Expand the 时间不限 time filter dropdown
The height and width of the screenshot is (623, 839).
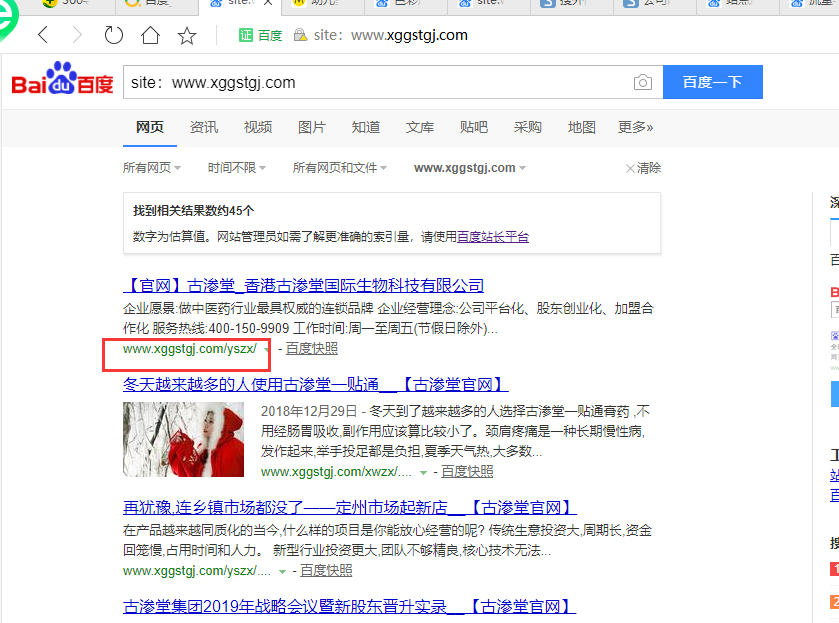(x=237, y=168)
